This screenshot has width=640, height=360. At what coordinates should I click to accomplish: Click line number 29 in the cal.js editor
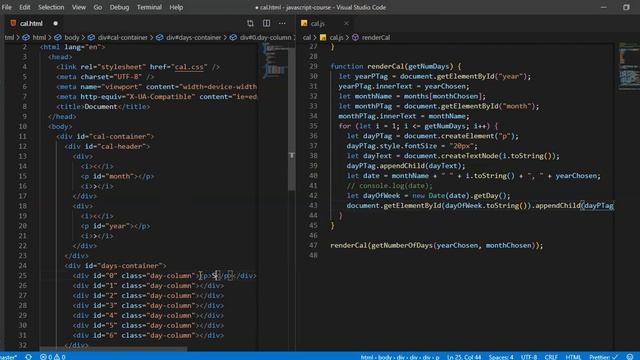pyautogui.click(x=313, y=66)
